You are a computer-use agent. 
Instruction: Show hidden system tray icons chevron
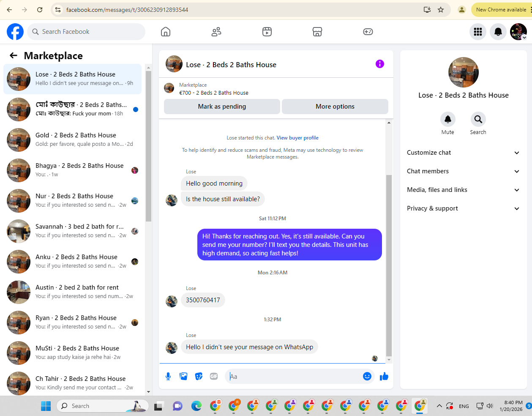click(439, 406)
